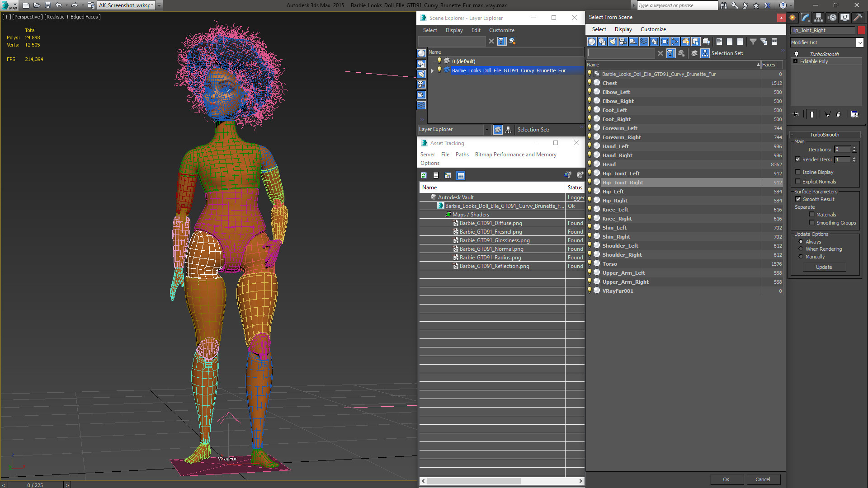Open the Utilities hammer tab
Screen dimensions: 868x488
tap(858, 18)
